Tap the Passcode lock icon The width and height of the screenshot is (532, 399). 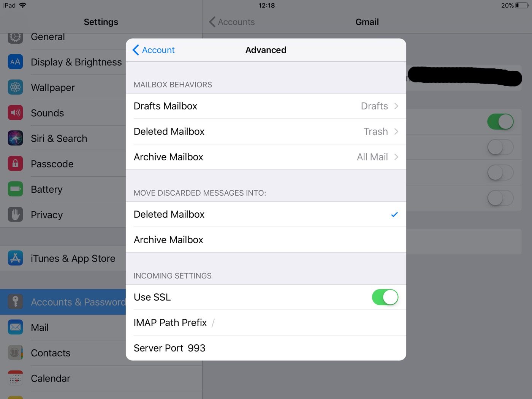[x=15, y=164]
